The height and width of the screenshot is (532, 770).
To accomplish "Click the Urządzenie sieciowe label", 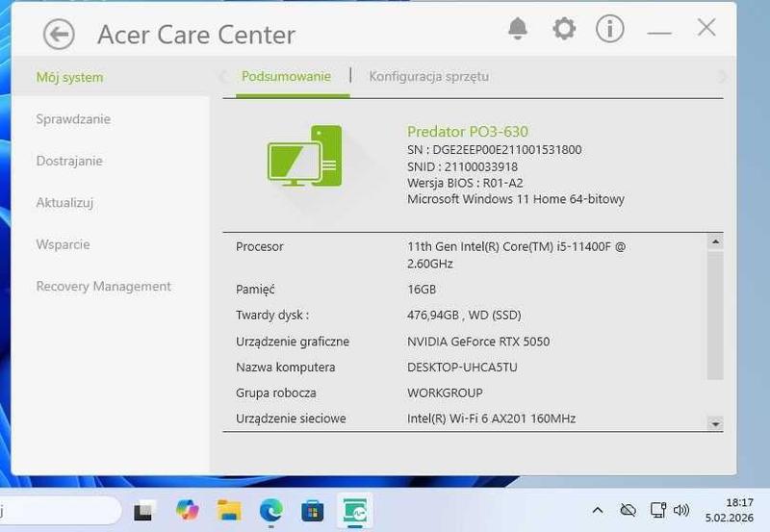I will (291, 418).
